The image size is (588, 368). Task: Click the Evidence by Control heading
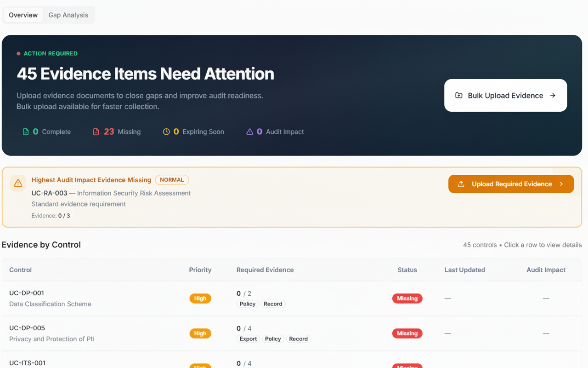tap(41, 245)
